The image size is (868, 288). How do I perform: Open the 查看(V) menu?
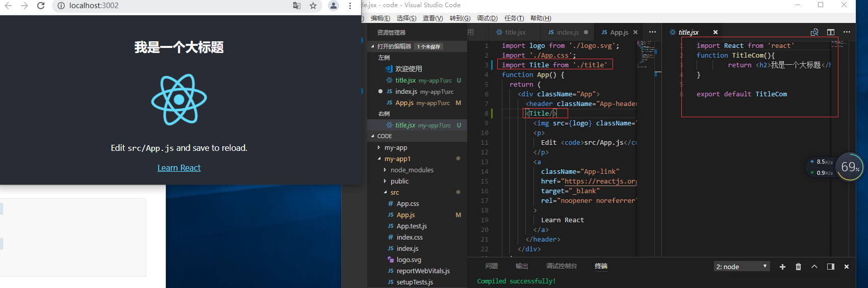click(432, 18)
